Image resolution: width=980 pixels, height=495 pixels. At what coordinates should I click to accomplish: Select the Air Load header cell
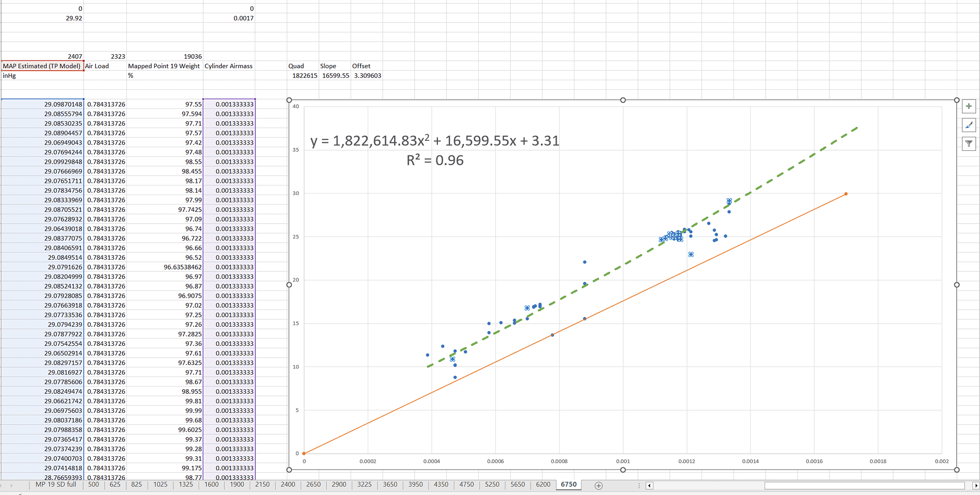click(x=105, y=66)
